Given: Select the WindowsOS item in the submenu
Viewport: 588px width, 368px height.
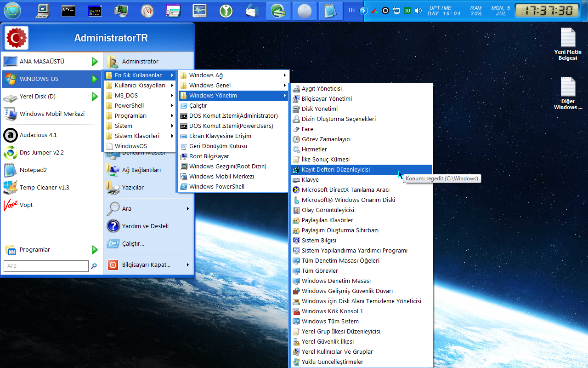Looking at the screenshot, I should pos(140,146).
